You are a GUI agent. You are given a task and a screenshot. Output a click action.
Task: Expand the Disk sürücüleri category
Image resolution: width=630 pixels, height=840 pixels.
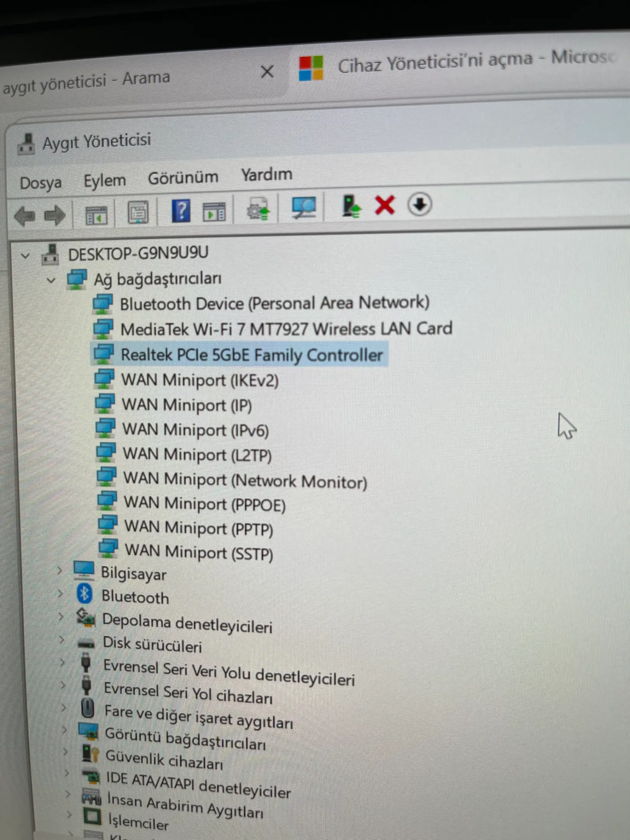pyautogui.click(x=62, y=640)
